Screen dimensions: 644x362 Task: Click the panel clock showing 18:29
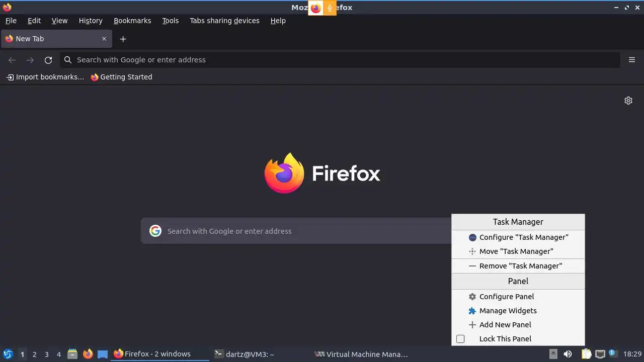(632, 354)
